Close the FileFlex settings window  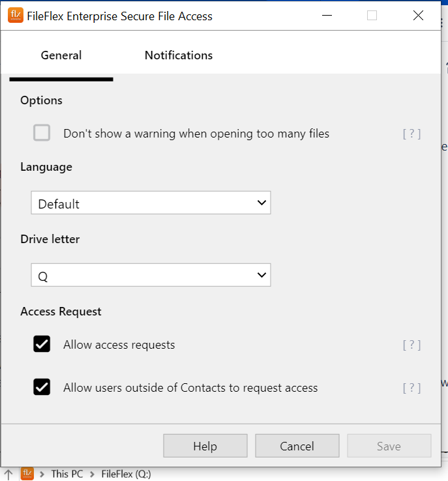tap(418, 16)
